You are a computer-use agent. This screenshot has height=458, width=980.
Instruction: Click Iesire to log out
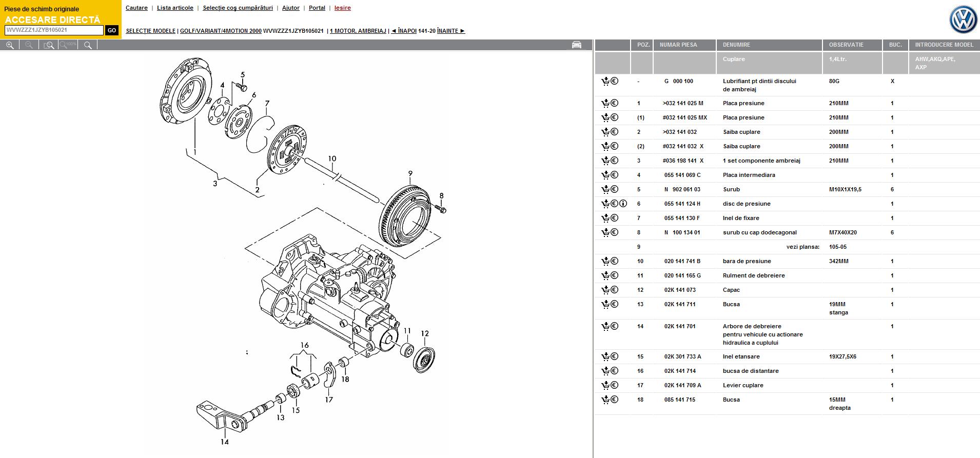pyautogui.click(x=343, y=8)
